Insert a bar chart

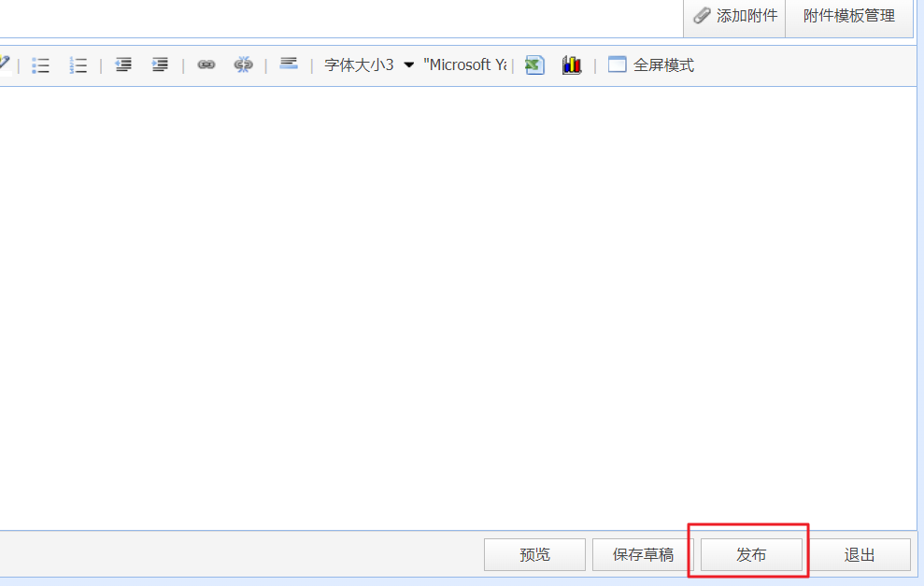coord(572,64)
